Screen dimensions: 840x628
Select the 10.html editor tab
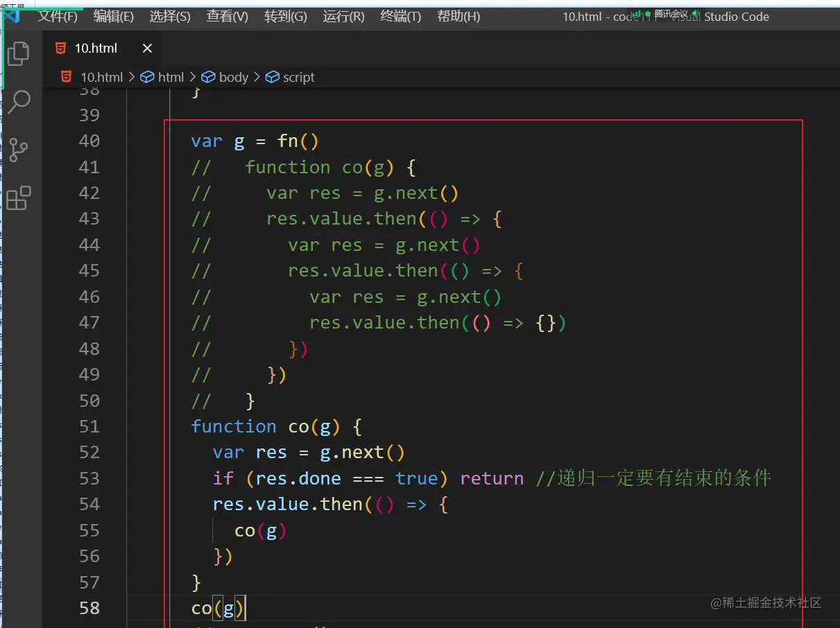tap(103, 49)
